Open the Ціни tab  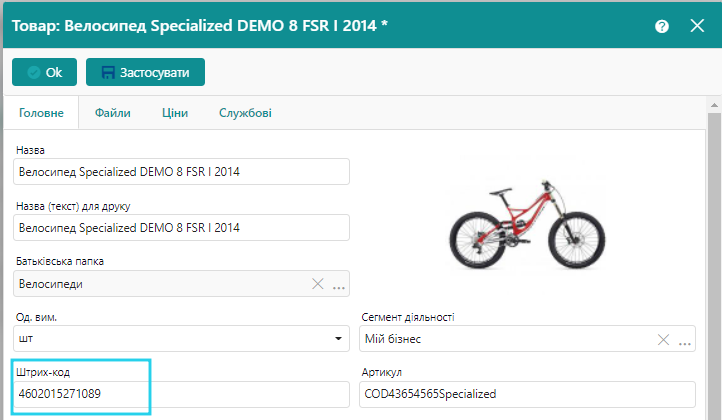[174, 113]
